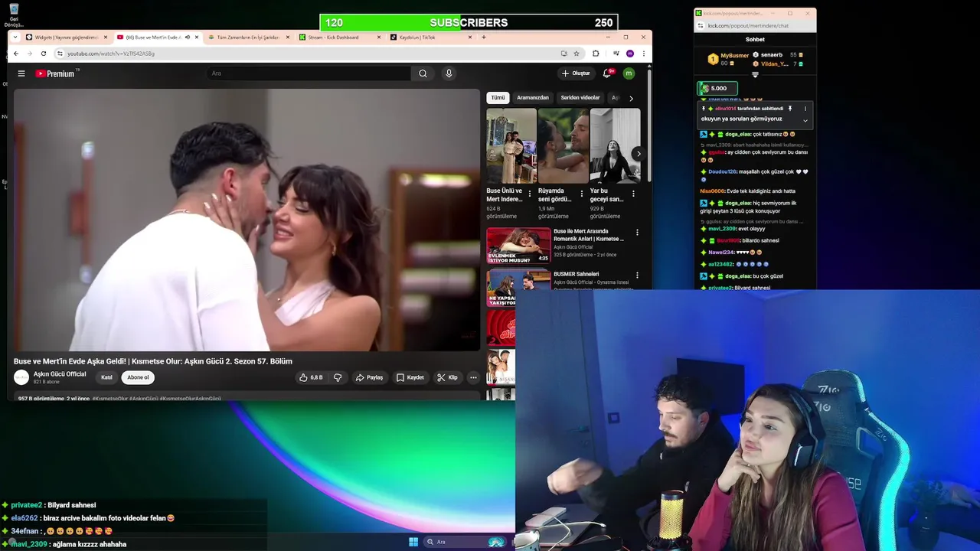Select the Seriden videolar filter chip
The height and width of the screenshot is (551, 980).
click(x=580, y=98)
